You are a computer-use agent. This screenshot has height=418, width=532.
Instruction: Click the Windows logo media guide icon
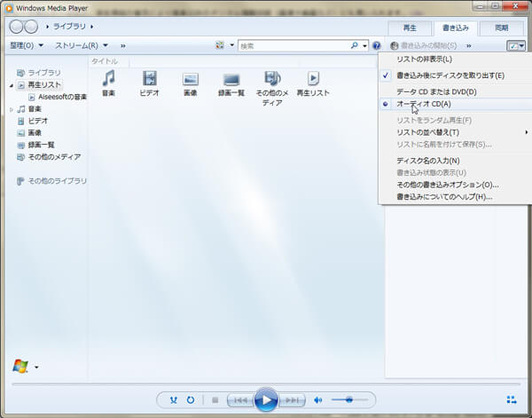[20, 367]
